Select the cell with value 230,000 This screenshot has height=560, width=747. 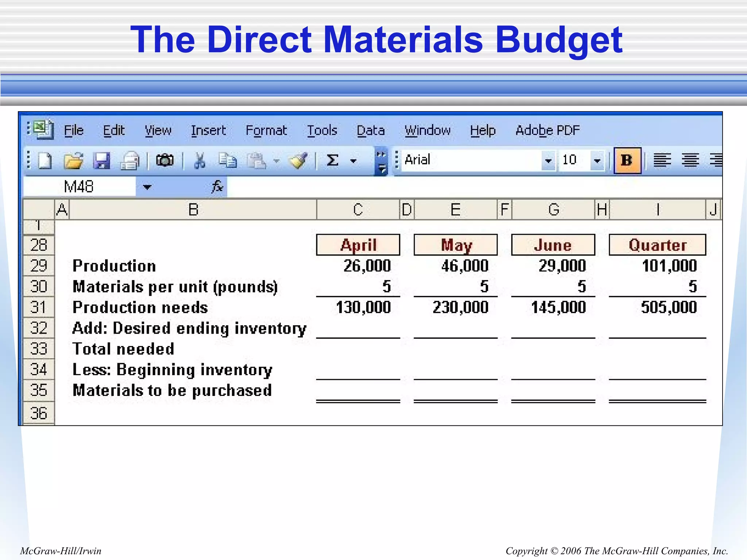tap(456, 307)
